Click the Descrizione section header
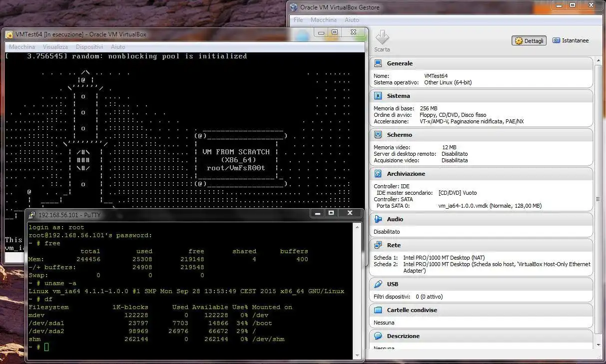 [481, 336]
